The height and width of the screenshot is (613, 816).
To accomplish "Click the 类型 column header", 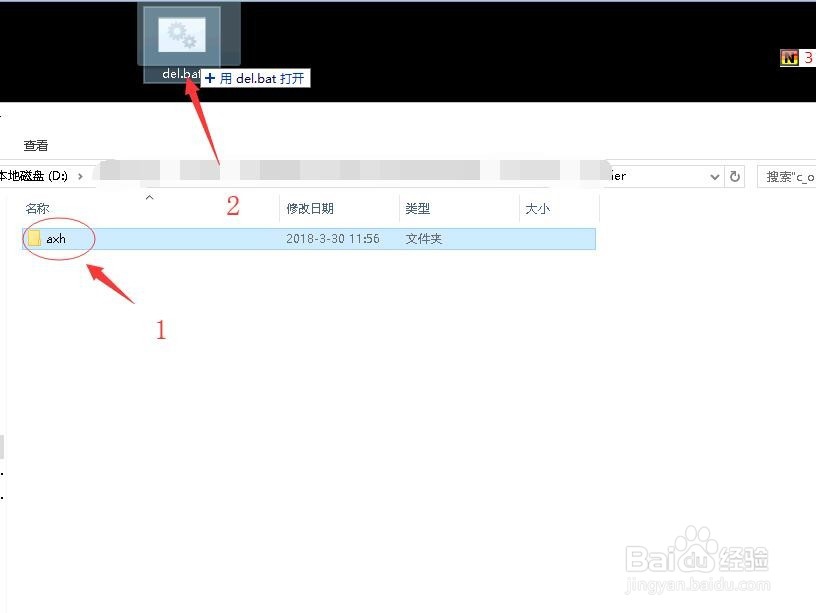I will coord(417,208).
